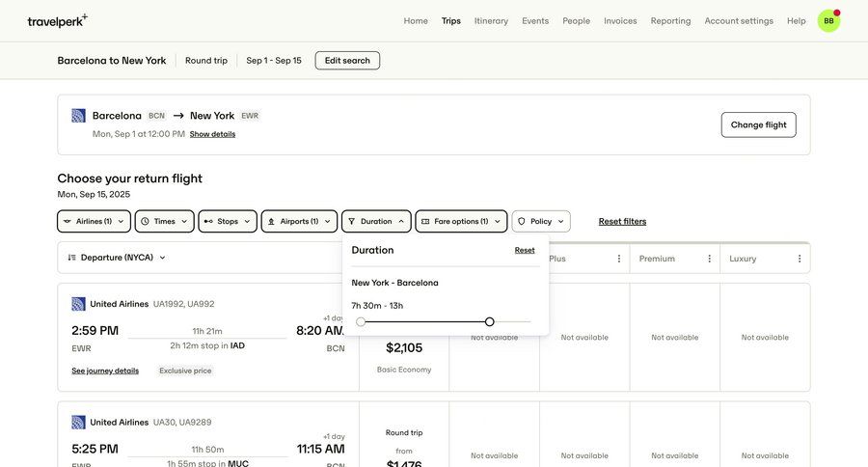Go to the Itinerary tab
Screen dimensions: 868x467
click(x=491, y=20)
